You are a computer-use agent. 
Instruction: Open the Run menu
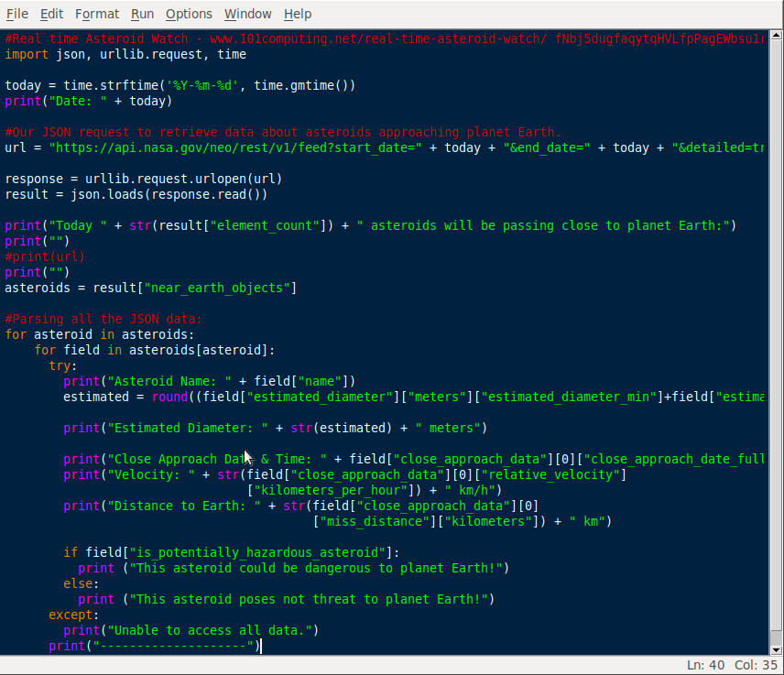pos(142,14)
